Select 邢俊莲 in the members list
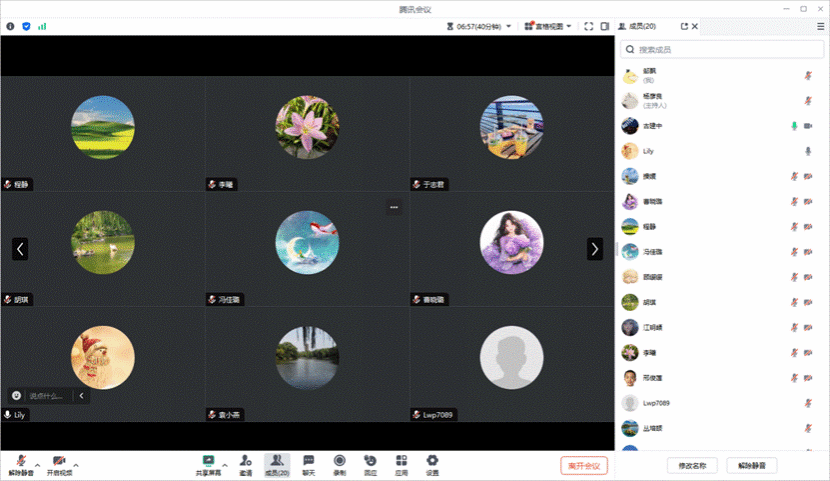 722,378
